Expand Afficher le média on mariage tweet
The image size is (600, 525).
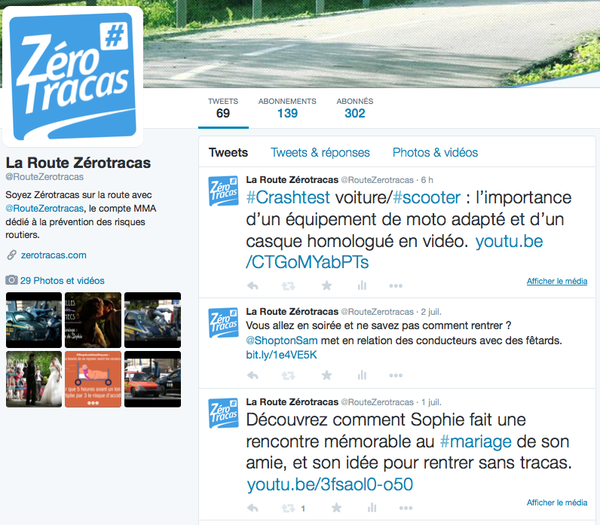(x=557, y=502)
